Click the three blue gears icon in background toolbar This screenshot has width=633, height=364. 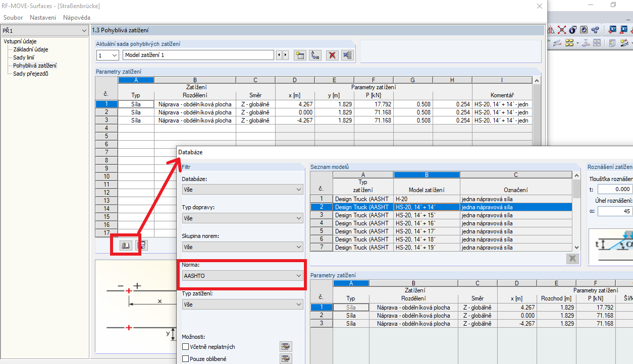click(596, 30)
